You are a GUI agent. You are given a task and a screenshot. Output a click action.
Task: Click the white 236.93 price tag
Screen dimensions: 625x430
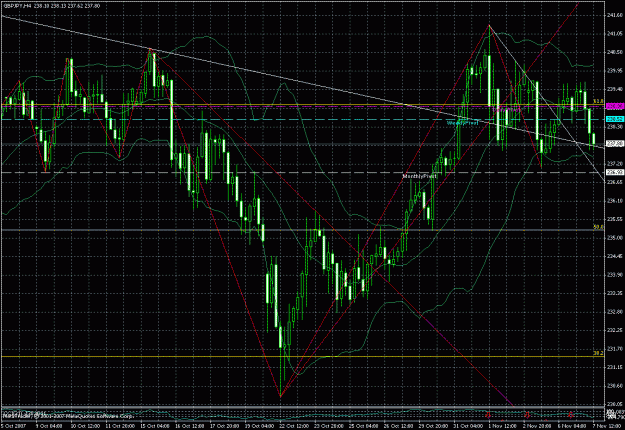[x=615, y=172]
